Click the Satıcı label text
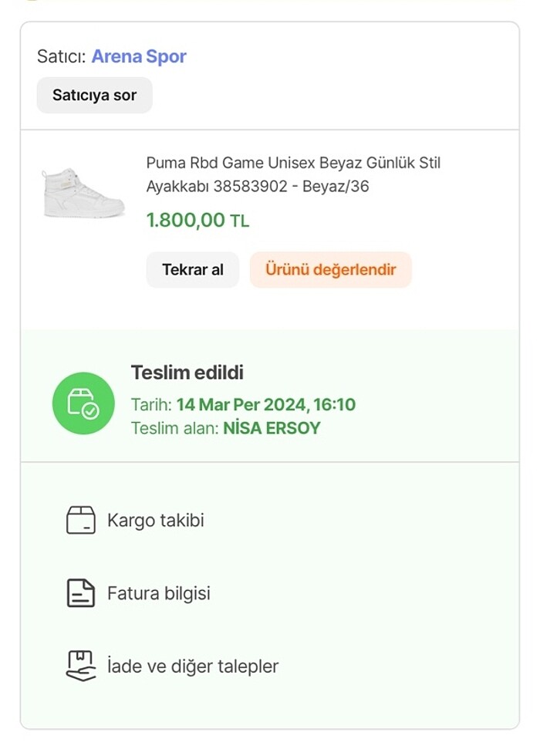540x756 pixels. [x=62, y=56]
